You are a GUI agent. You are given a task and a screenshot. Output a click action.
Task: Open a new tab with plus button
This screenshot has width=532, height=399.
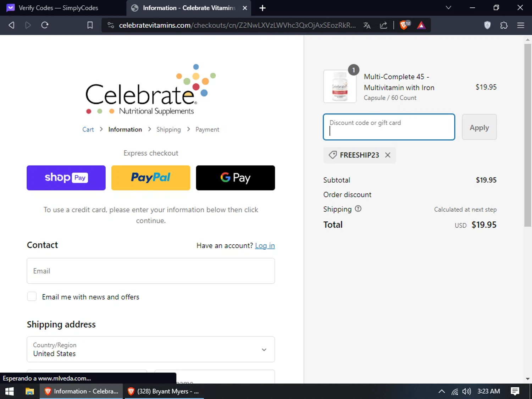click(262, 8)
